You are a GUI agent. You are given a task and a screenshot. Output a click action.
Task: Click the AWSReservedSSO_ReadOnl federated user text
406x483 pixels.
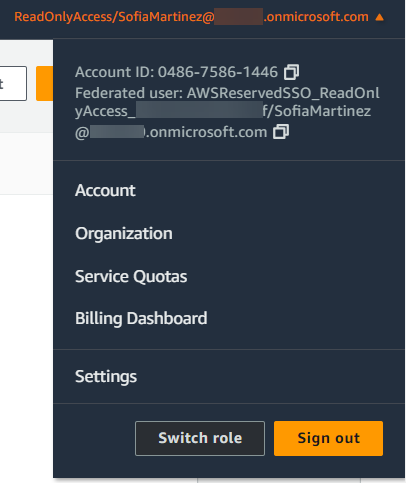click(283, 93)
